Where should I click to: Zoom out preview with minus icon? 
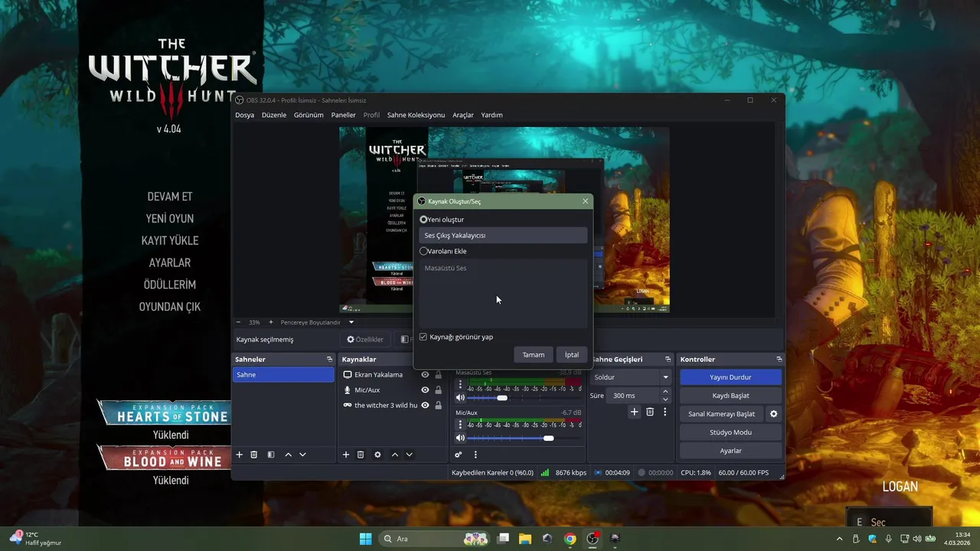click(x=238, y=322)
